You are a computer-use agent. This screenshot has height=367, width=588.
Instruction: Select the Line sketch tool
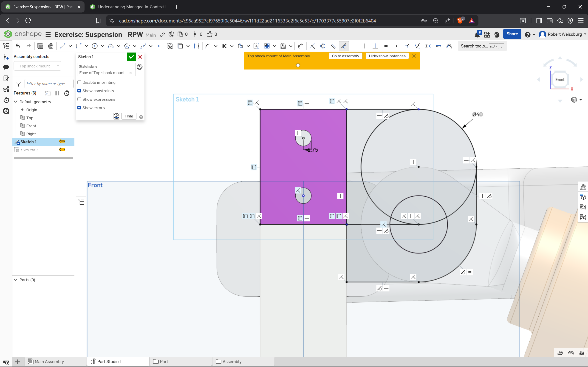click(x=63, y=46)
